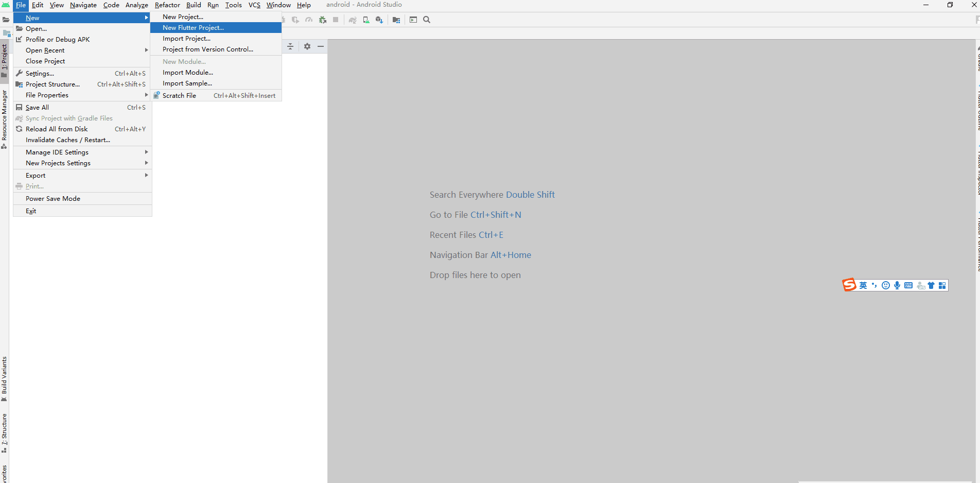
Task: Open the Z: Structure side tab
Action: (x=5, y=433)
